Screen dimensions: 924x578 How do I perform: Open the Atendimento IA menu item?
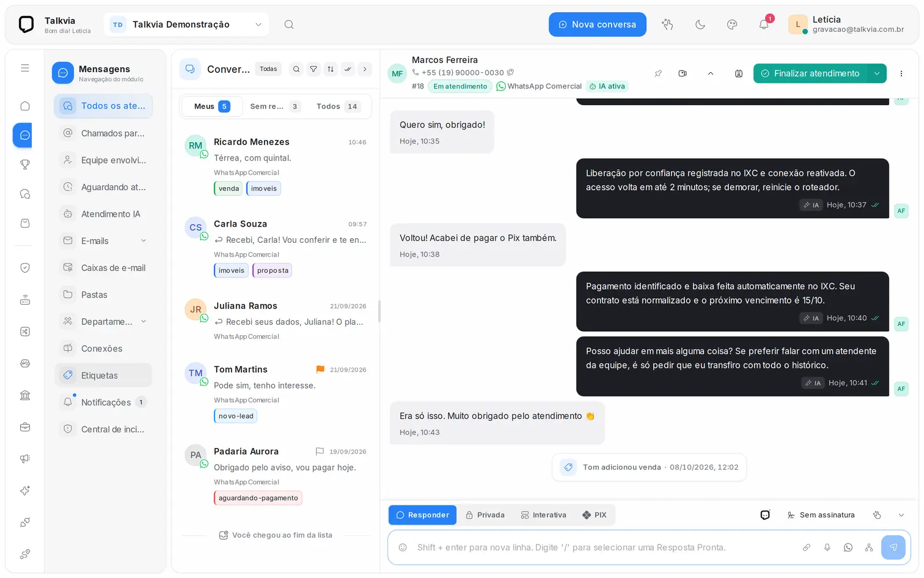(x=103, y=214)
